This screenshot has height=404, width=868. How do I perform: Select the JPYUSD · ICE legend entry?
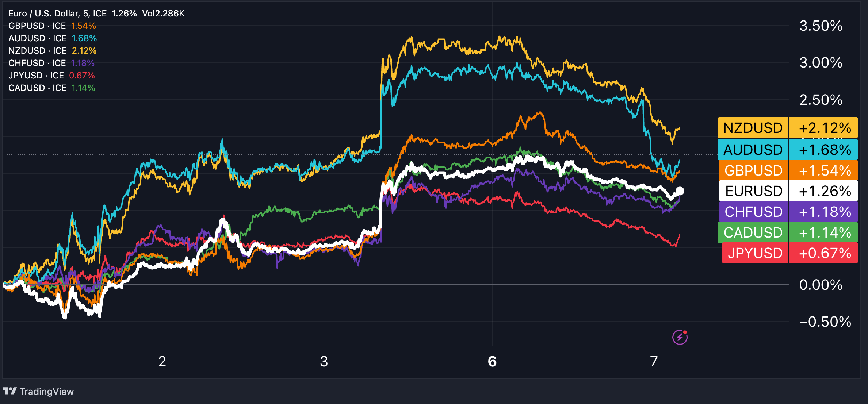click(x=37, y=75)
